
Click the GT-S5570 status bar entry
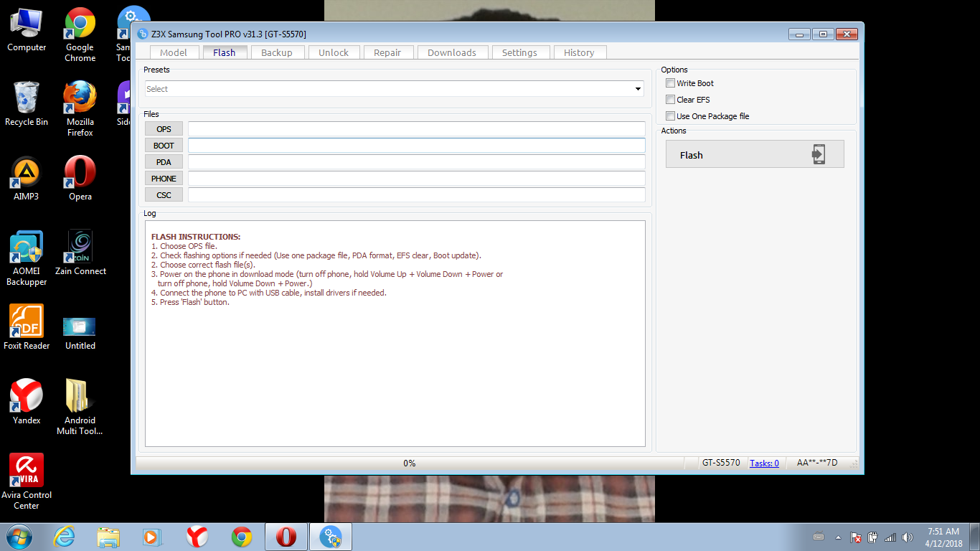721,463
